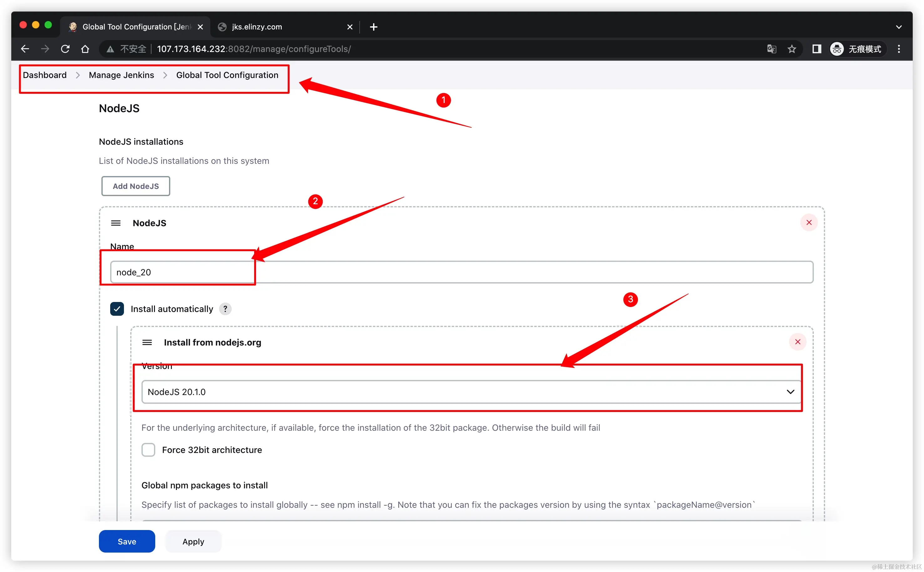924x572 pixels.
Task: Close the Global Tool Configuration tab
Action: [x=200, y=27]
